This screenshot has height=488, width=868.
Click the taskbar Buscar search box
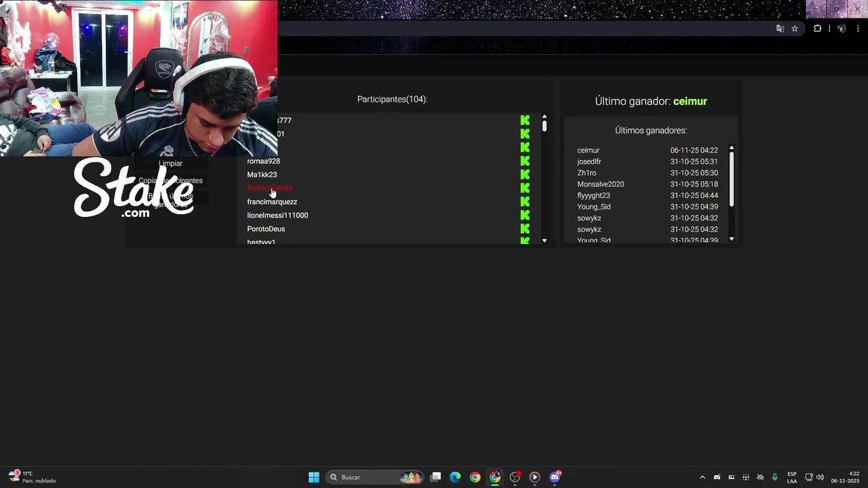coord(374,477)
